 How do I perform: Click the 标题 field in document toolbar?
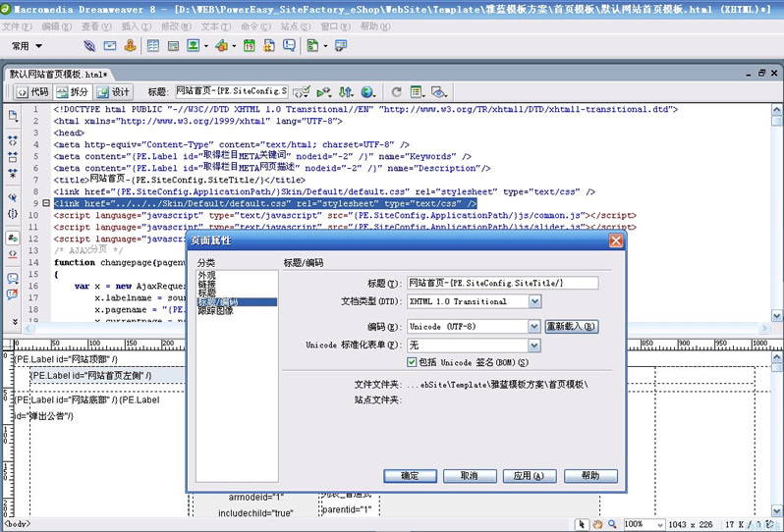tap(232, 91)
